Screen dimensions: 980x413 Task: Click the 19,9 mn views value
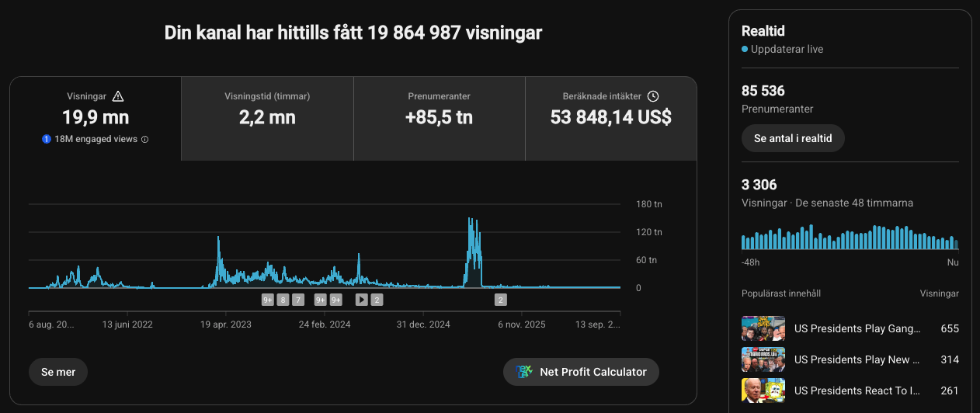click(x=96, y=118)
